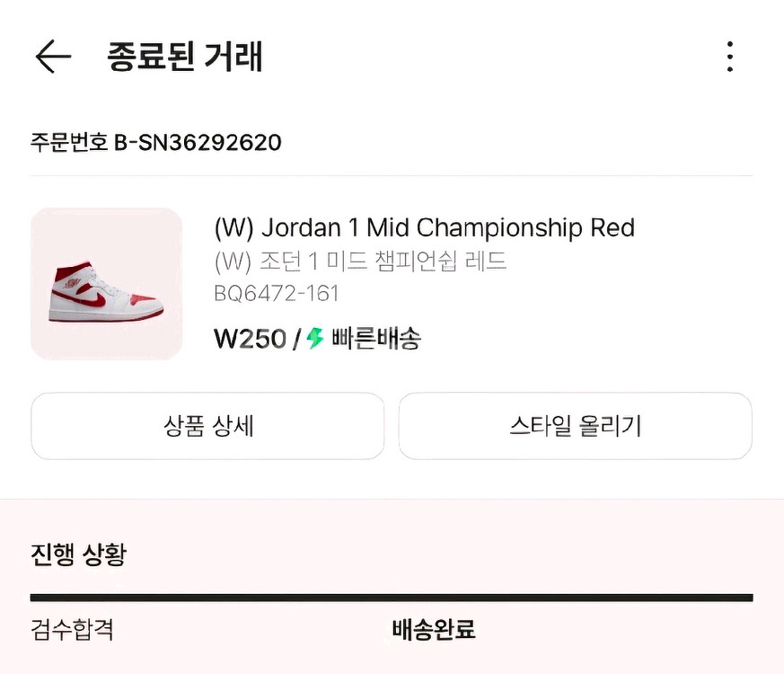784x674 pixels.
Task: Select the 검수합격 status step
Action: [72, 629]
